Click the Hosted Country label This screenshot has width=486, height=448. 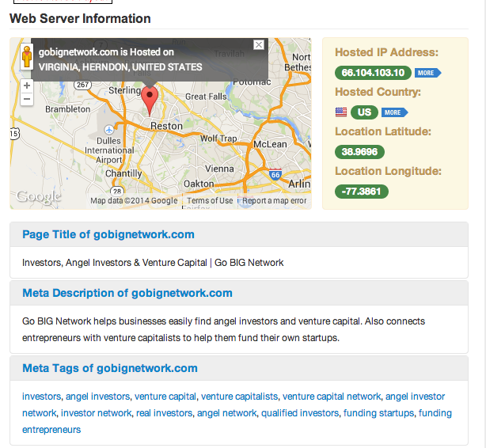coord(378,92)
